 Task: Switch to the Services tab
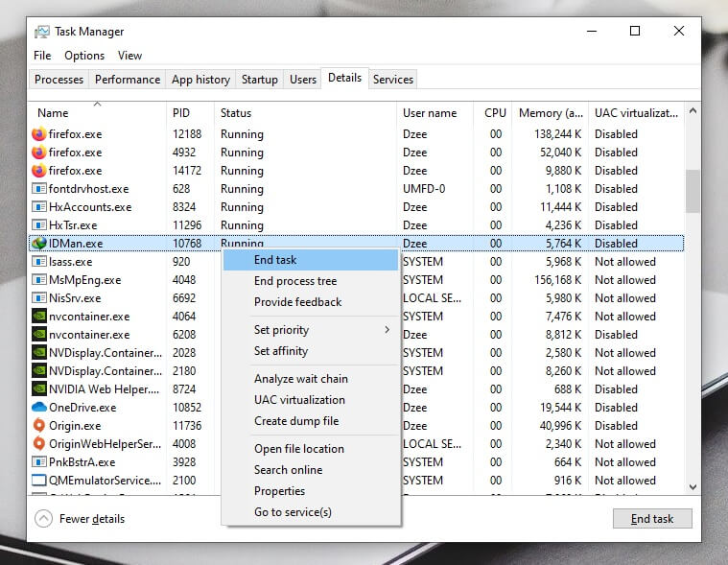pyautogui.click(x=393, y=80)
